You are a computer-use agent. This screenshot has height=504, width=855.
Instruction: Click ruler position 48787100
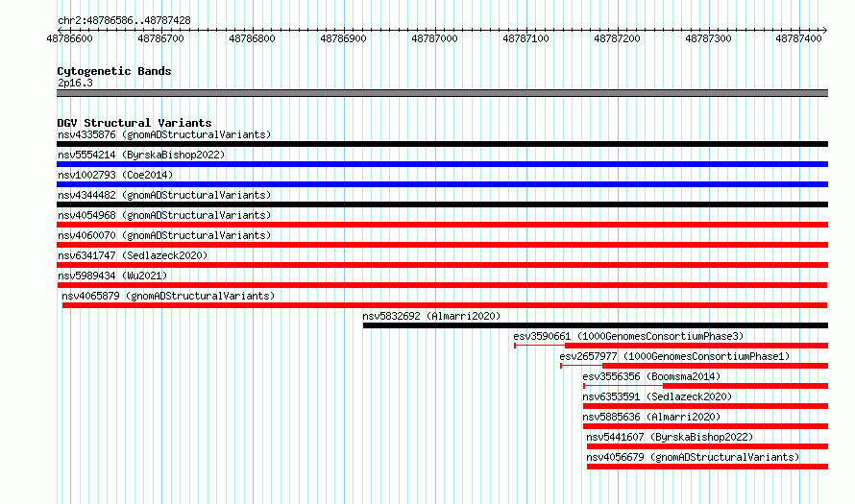tap(525, 38)
